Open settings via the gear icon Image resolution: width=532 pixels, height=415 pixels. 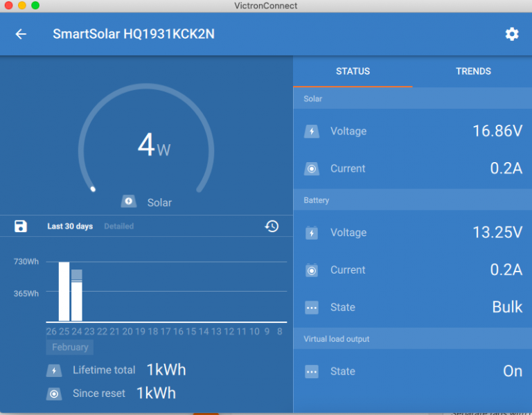click(x=512, y=34)
